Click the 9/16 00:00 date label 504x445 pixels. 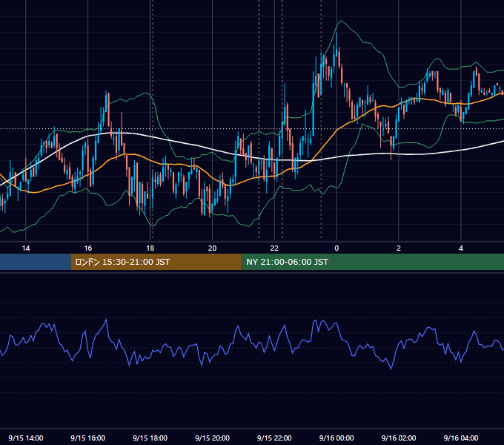pos(336,438)
